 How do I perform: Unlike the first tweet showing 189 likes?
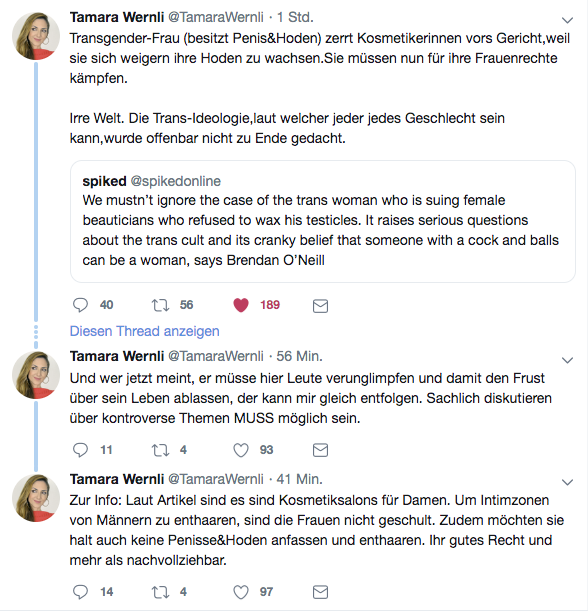pos(241,305)
